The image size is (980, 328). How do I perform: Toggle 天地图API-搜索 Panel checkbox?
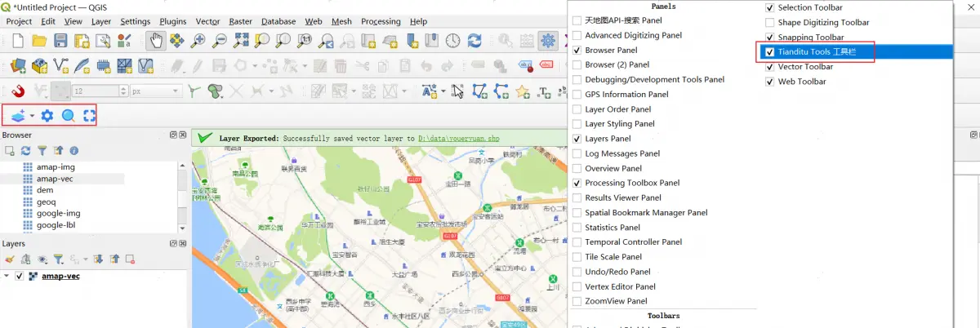point(577,20)
